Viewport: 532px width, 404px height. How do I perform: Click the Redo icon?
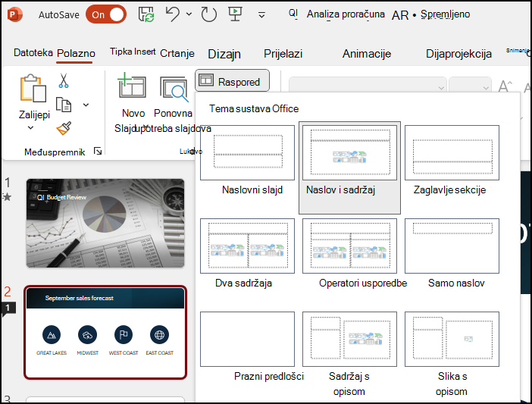pos(208,14)
